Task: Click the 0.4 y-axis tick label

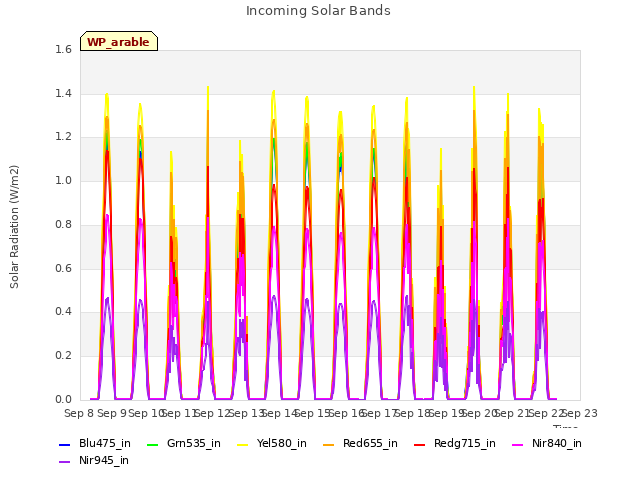Action: pyautogui.click(x=63, y=312)
